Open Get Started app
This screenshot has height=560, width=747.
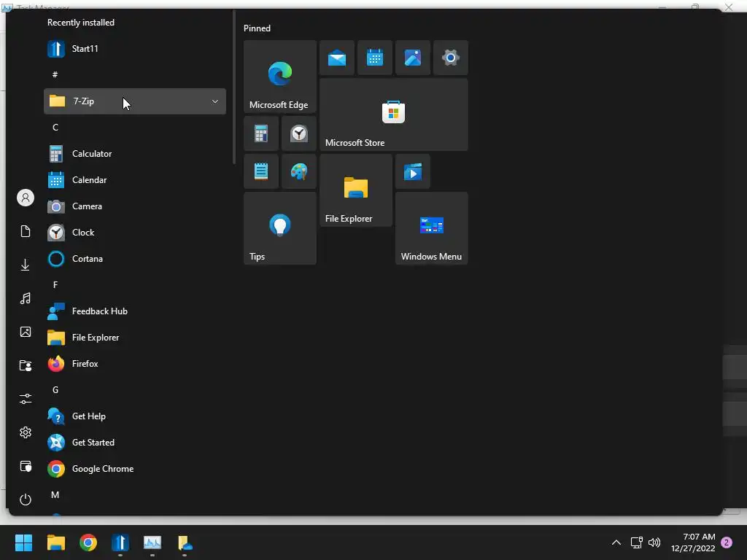coord(135,443)
